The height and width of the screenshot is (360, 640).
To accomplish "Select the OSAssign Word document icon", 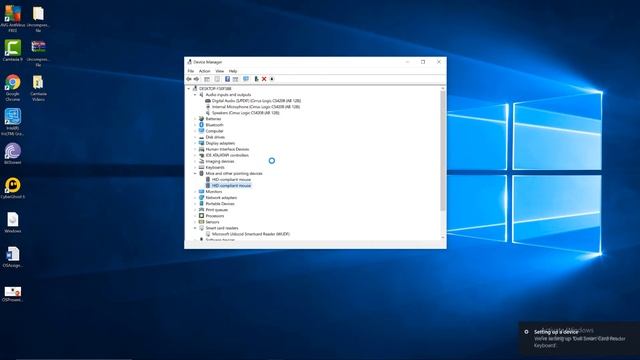I will point(13,257).
